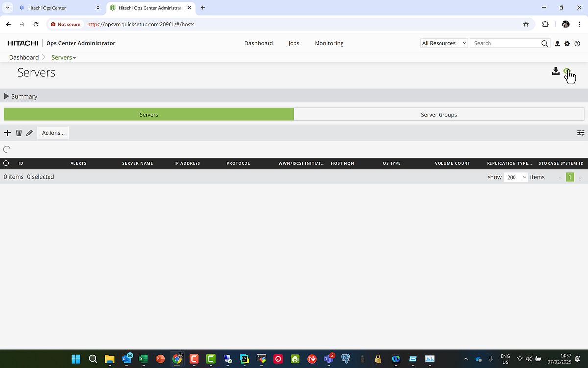Open Microsoft Teams from taskbar
Image resolution: width=588 pixels, height=368 pixels.
(x=329, y=359)
